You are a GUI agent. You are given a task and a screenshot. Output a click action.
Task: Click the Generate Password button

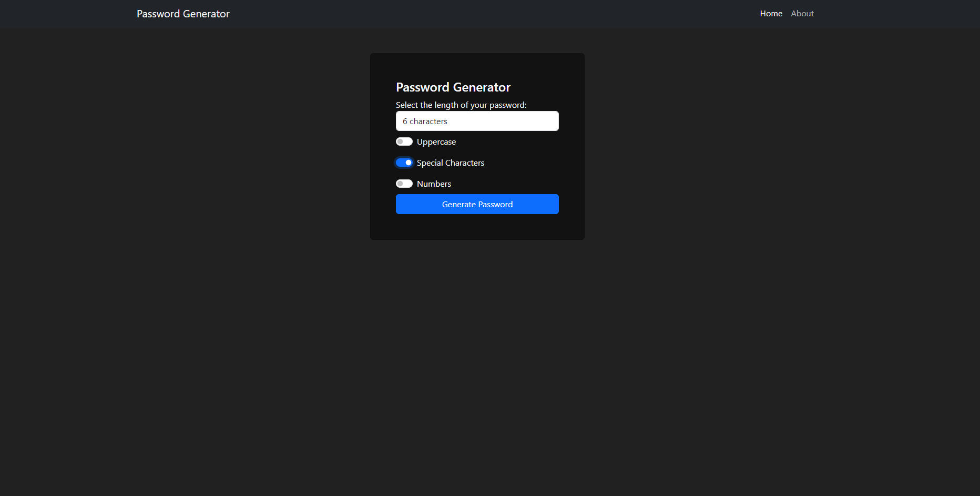(x=477, y=204)
